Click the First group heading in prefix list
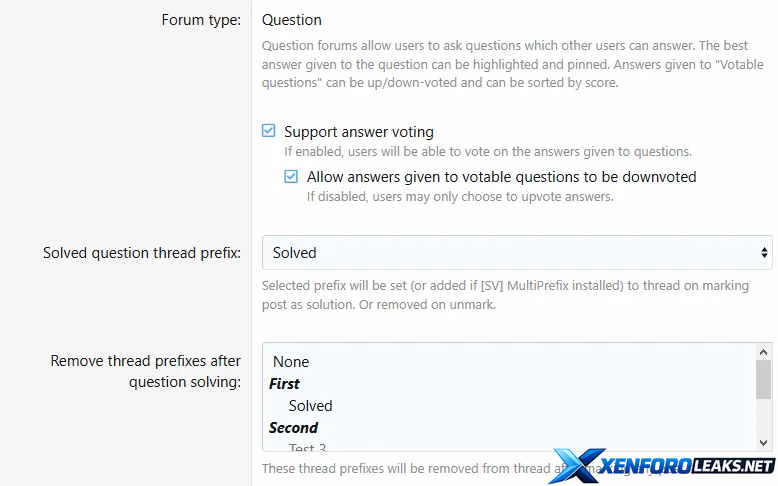 click(x=284, y=384)
